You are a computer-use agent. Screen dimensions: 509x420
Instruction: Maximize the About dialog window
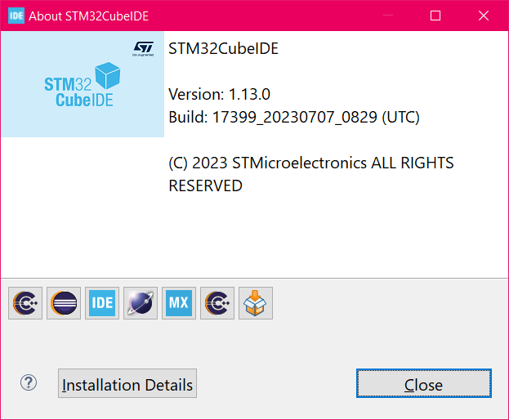tap(435, 16)
